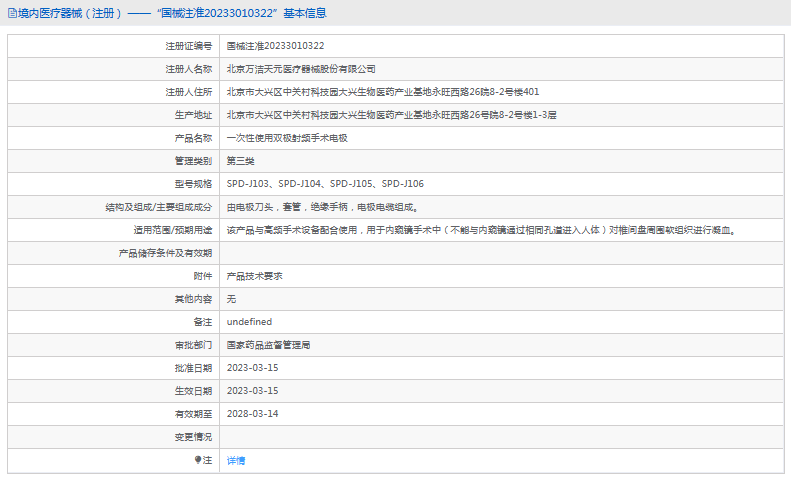
Task: Click registrant address ending in 8-2号楼401
Action: point(383,92)
